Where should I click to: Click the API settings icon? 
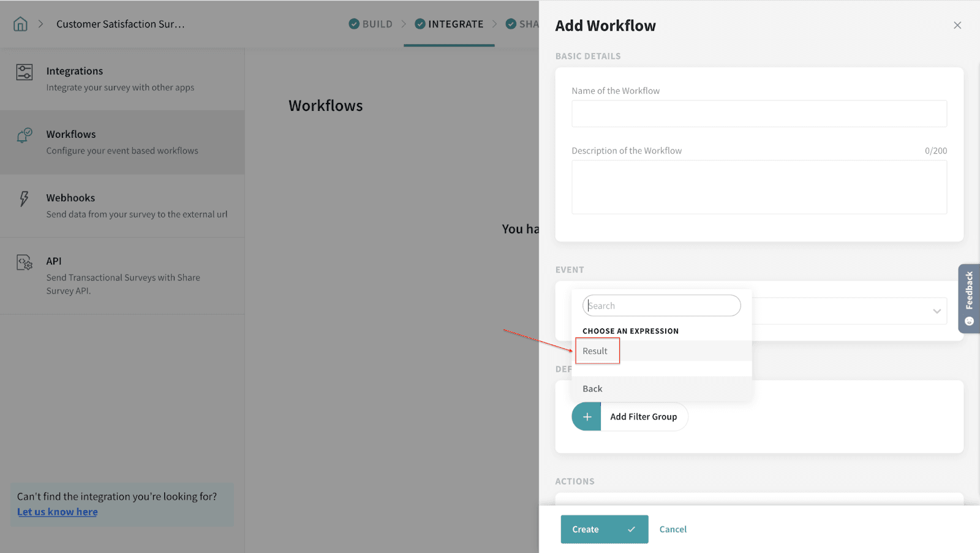[x=24, y=263]
